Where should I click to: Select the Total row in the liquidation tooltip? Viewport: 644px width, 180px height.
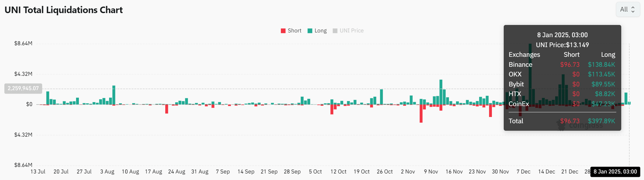[516, 121]
